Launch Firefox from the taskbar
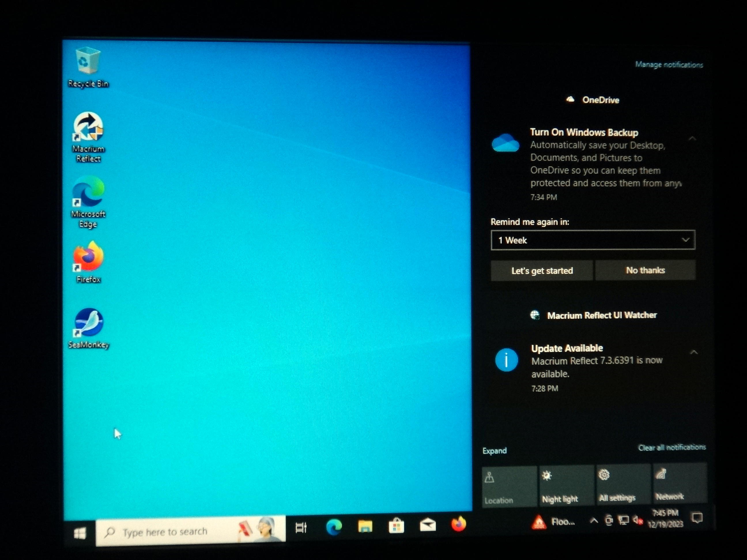Viewport: 747px width, 560px height. [x=459, y=524]
